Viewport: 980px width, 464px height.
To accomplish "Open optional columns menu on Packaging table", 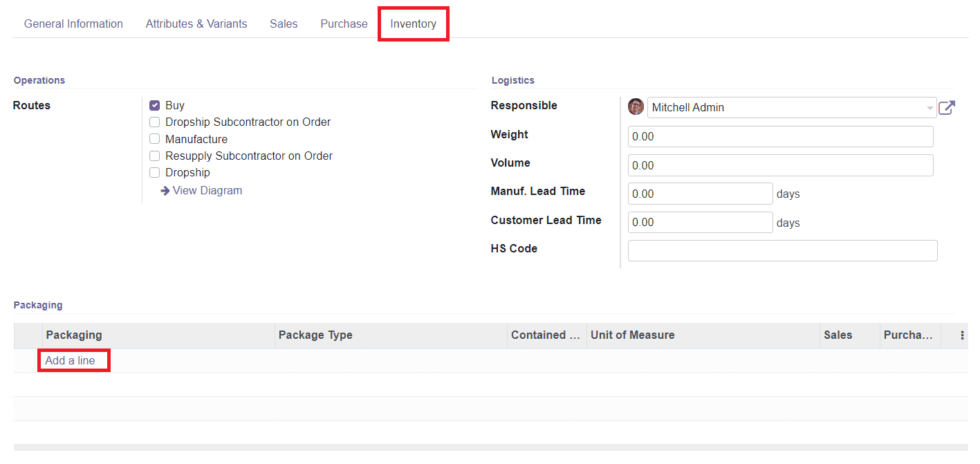I will (963, 335).
